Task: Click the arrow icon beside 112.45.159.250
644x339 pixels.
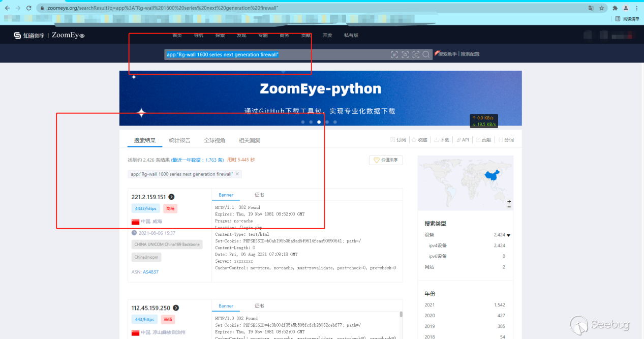Action: 176,308
